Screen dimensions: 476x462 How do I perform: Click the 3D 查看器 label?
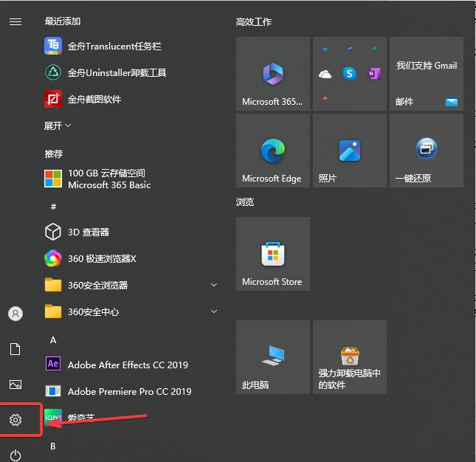click(x=89, y=232)
